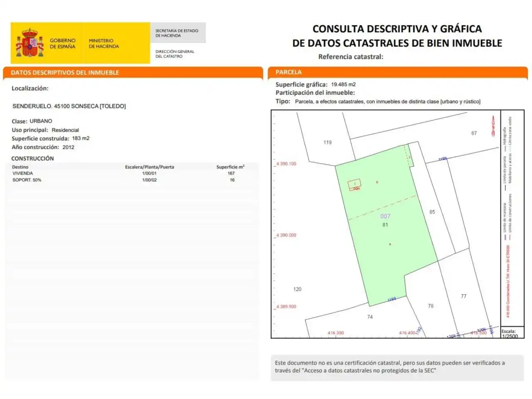Click the 'CONSULTA DESCRIPTIVA Y GRÁFICA' title

(x=397, y=29)
